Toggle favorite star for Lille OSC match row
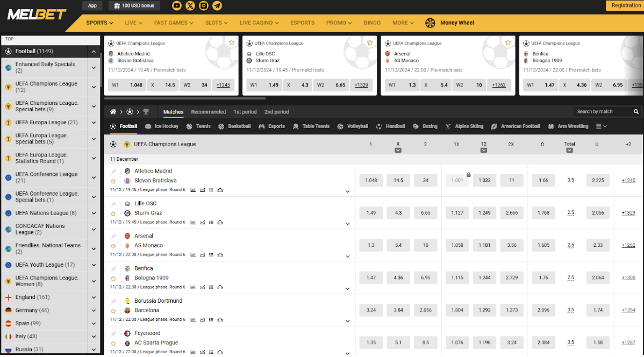Image resolution: width=644 pixels, height=357 pixels. 113,213
